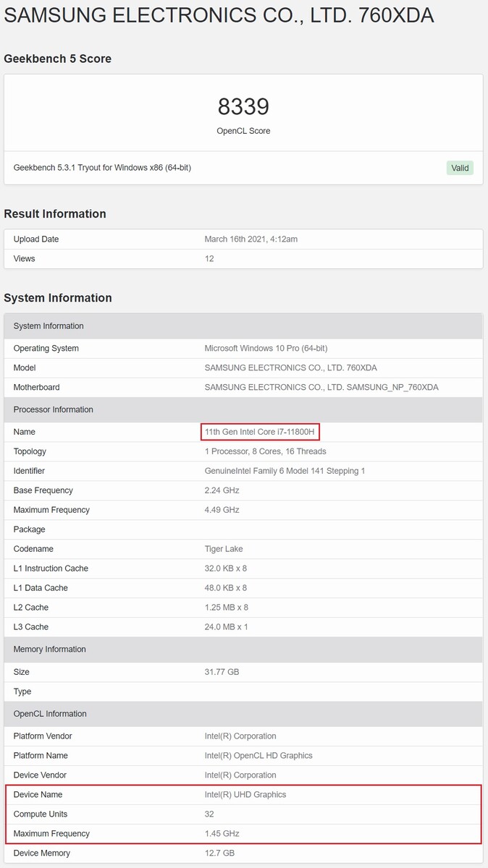Click the Geekbench 5.3.1 Tryout version text

click(x=102, y=168)
